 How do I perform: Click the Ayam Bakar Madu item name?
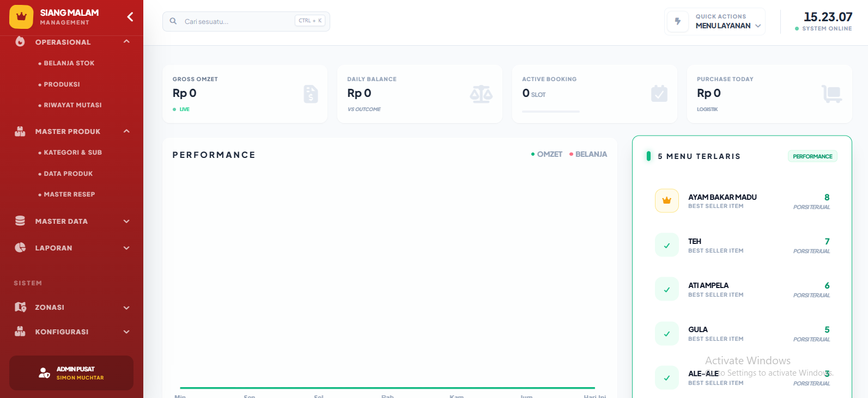[x=723, y=197]
